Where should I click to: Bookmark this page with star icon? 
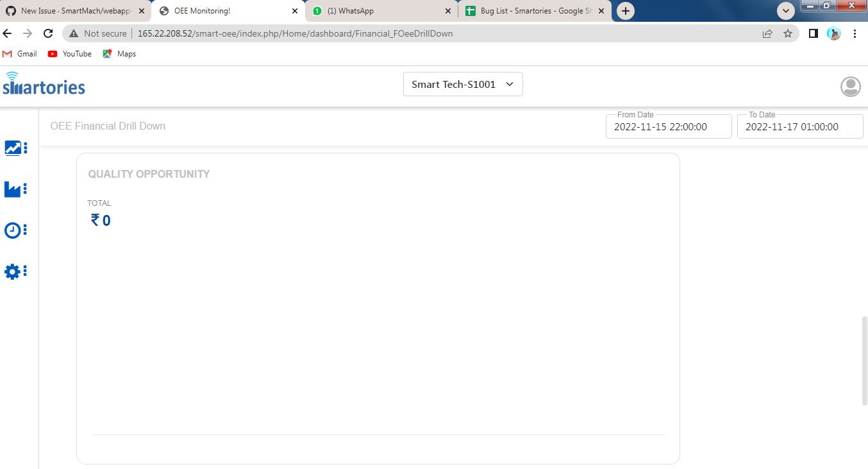[788, 33]
